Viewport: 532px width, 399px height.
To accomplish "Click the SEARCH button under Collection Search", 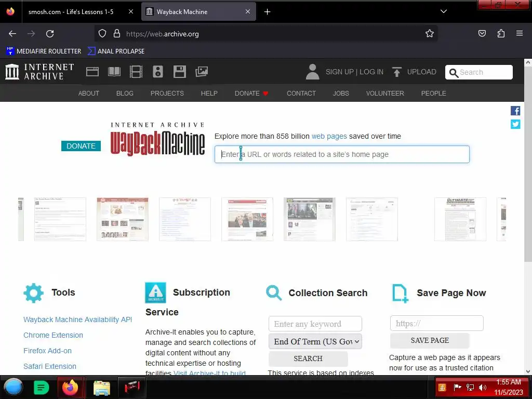I will [x=308, y=358].
